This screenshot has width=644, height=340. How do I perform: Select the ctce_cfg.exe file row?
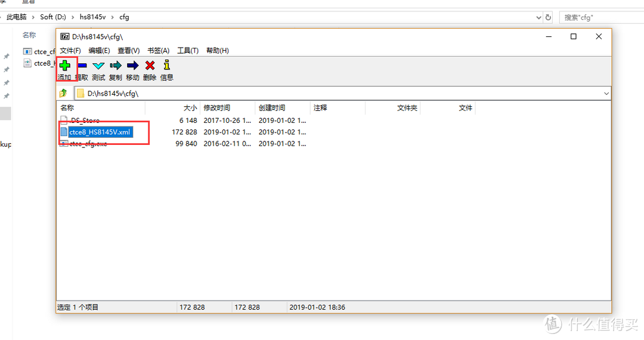pyautogui.click(x=184, y=144)
